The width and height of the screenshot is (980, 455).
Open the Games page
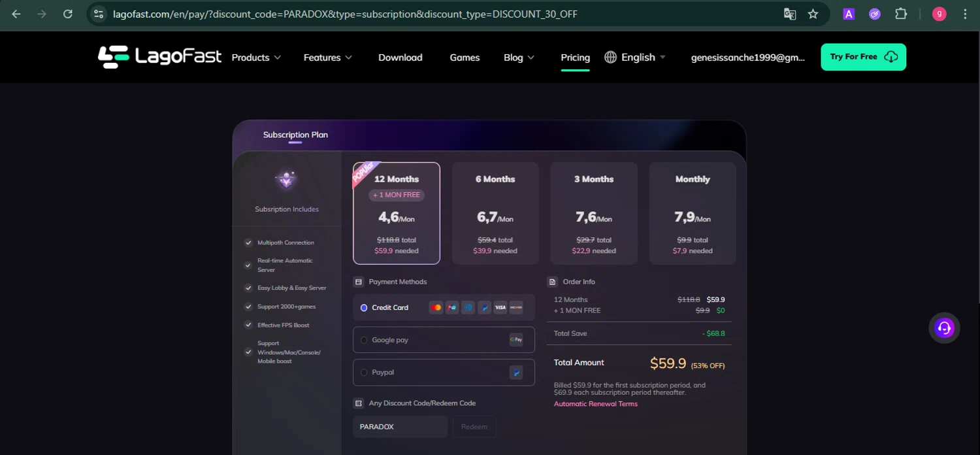(x=465, y=58)
